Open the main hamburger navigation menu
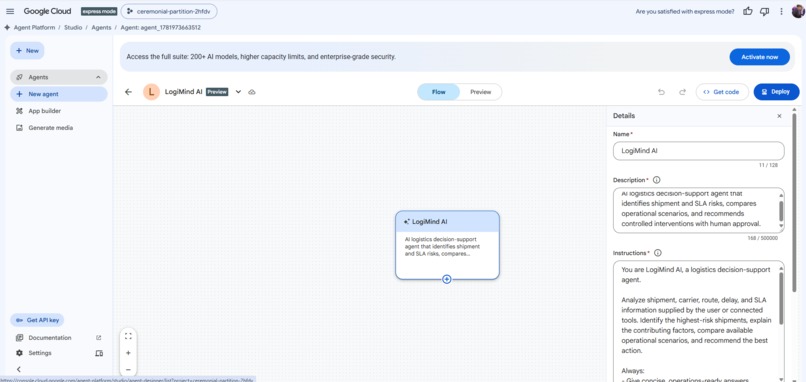The height and width of the screenshot is (382, 806). [10, 11]
